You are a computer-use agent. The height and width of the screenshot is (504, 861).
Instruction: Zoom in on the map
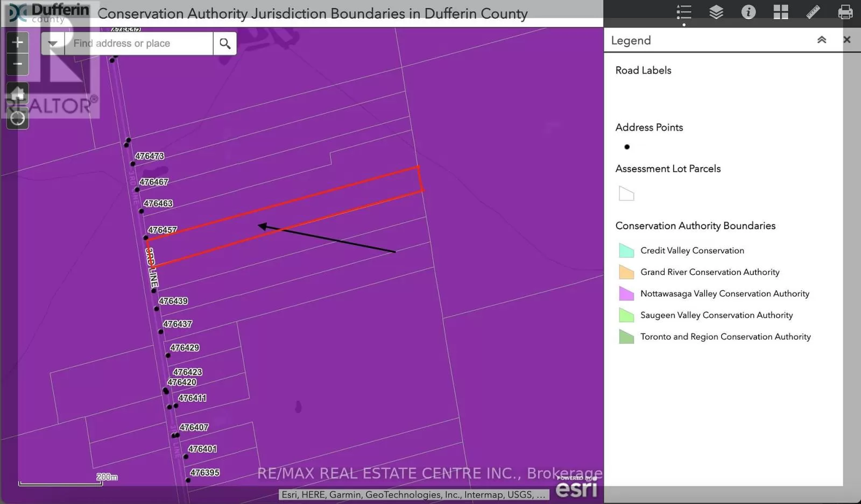[17, 42]
